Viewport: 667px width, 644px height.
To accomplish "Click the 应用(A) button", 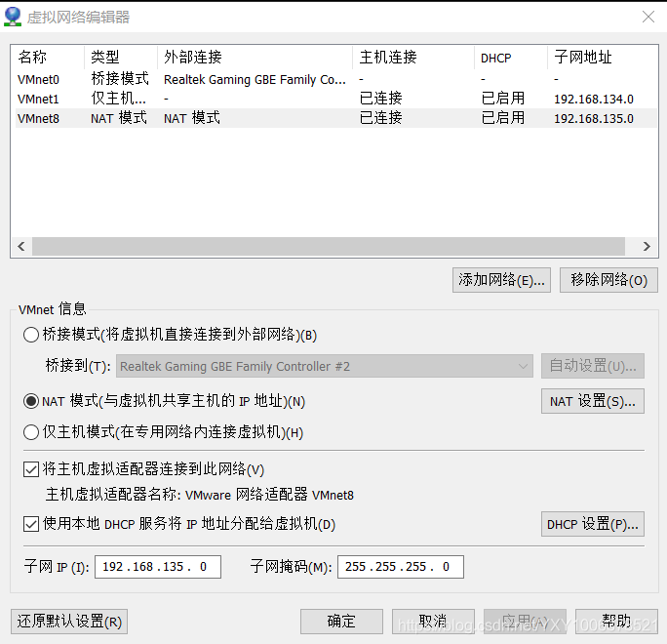I will (525, 622).
